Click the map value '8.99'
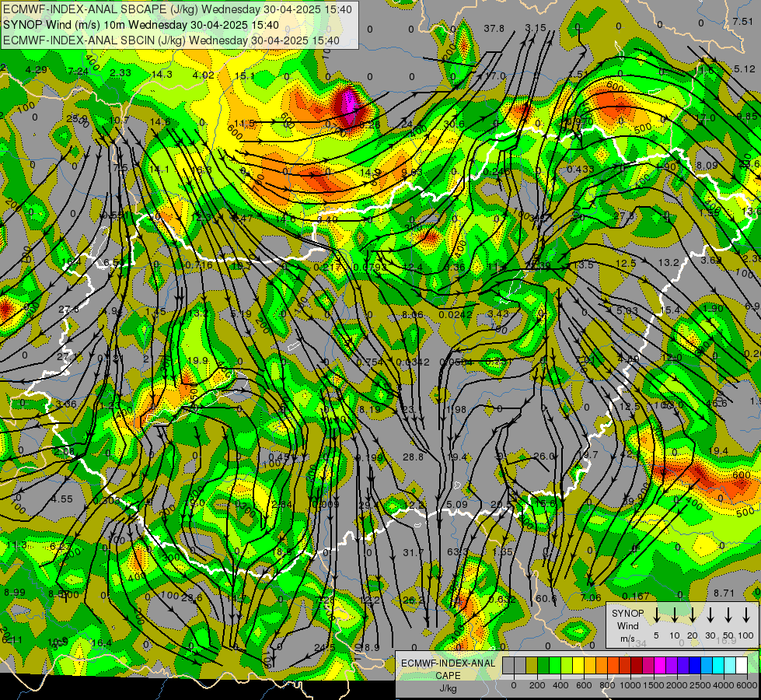Screen dimensions: 761x700 pos(15,593)
